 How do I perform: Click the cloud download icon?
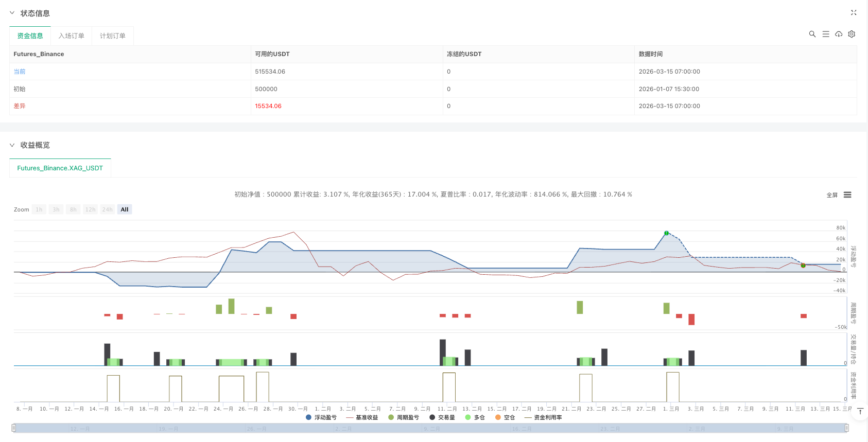click(839, 34)
